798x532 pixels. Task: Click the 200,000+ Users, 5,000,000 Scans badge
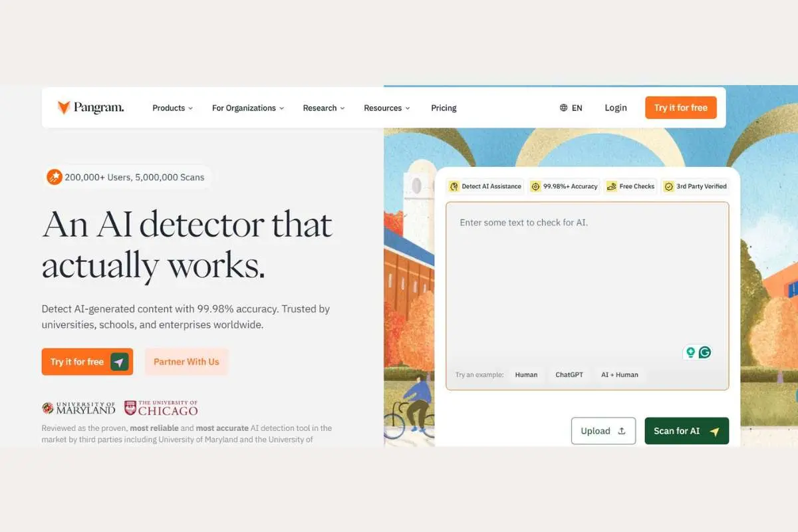click(126, 177)
